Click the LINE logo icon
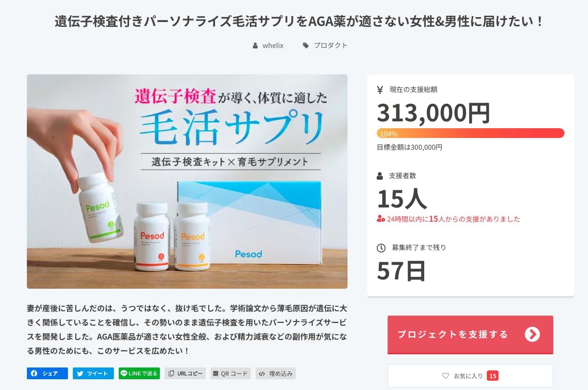Screen dimensions: 588x390 point(124,374)
